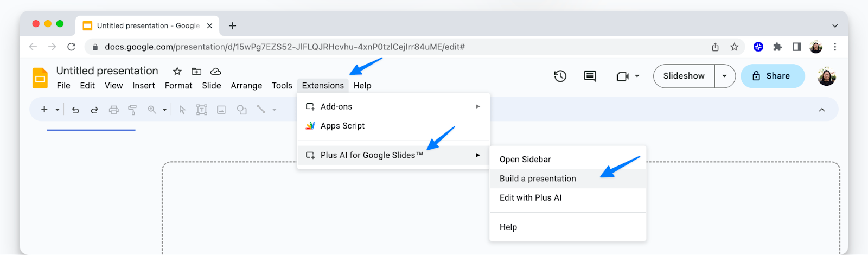Open the comments history icon
Screen dimensions: 868x255
point(590,76)
